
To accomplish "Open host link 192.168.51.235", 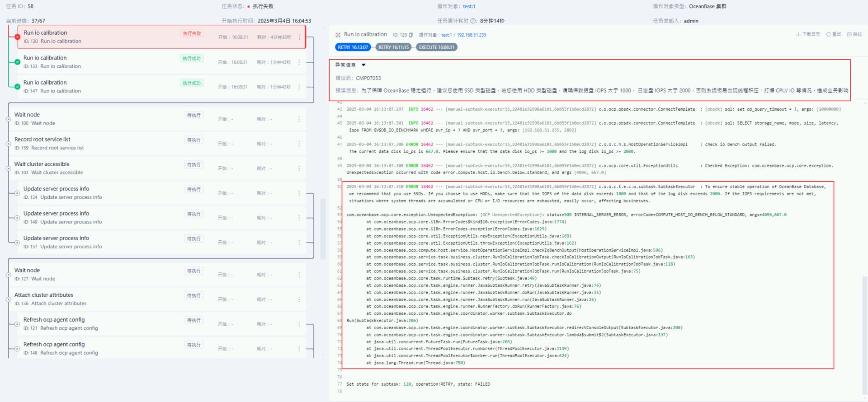I will [x=472, y=35].
